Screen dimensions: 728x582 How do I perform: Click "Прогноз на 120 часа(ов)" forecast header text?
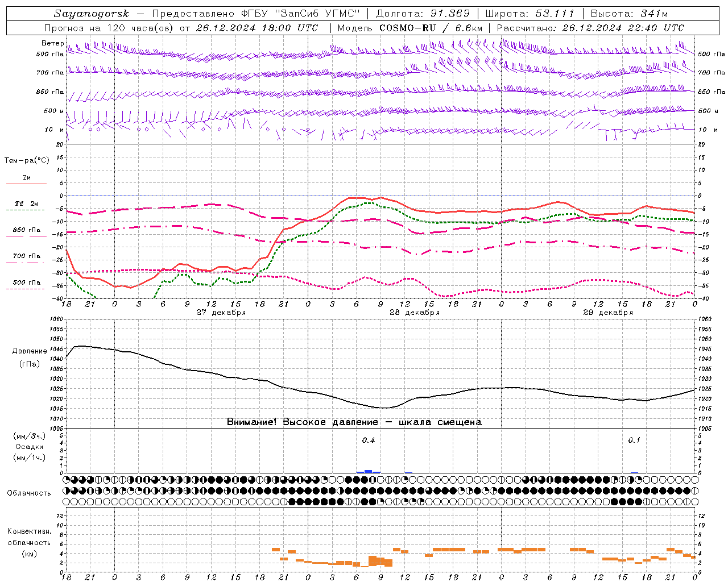click(x=109, y=28)
